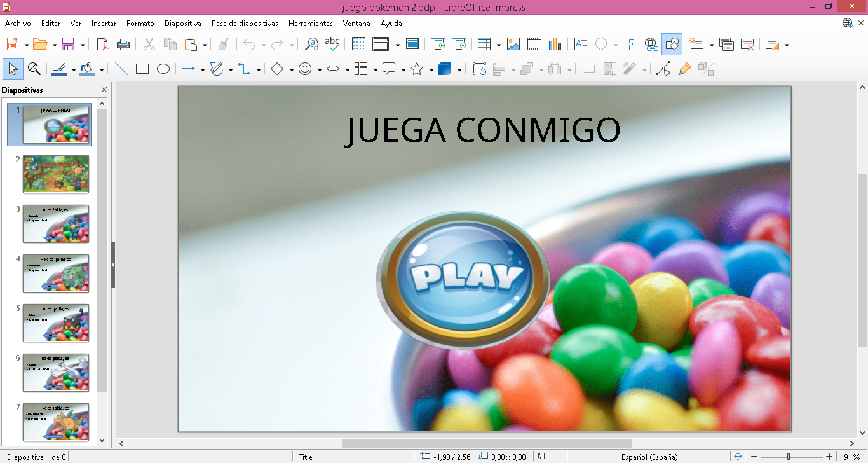Open the Stars and Banners dropdown arrow
This screenshot has height=463, width=868.
coord(431,69)
